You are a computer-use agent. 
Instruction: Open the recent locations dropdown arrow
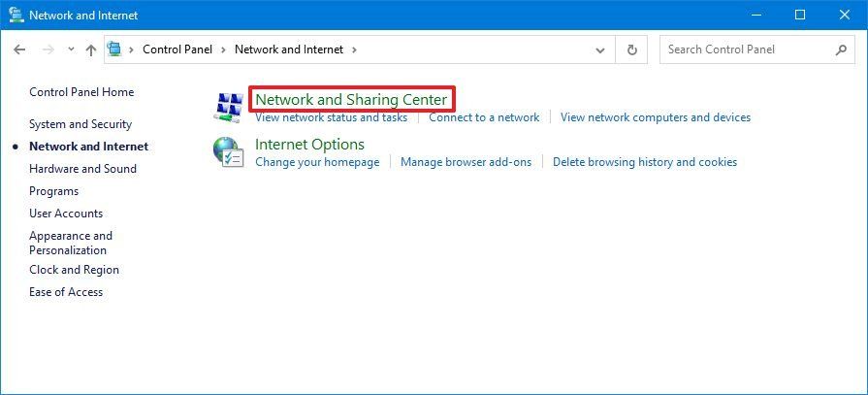[71, 49]
